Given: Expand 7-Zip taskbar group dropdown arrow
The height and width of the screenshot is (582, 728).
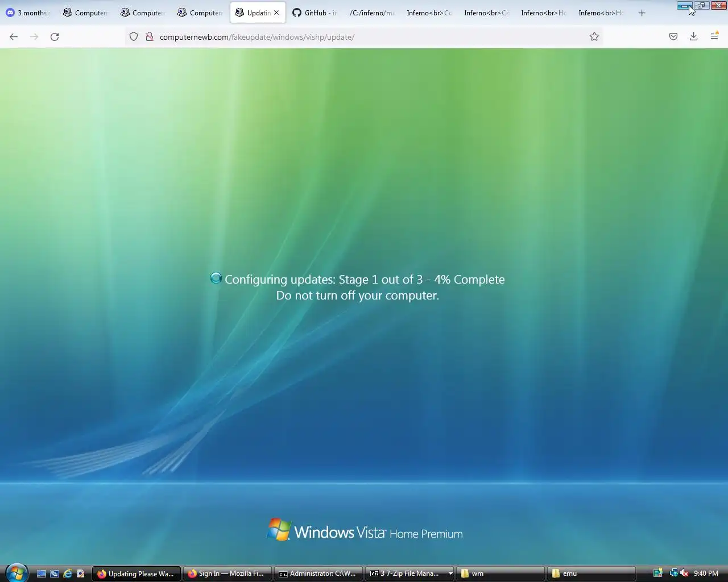Looking at the screenshot, I should [x=450, y=573].
